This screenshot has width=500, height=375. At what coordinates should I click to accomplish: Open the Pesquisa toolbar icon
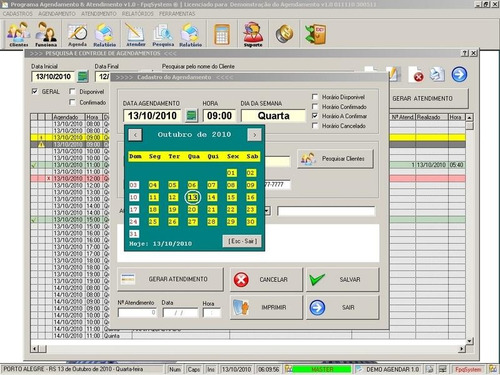(x=163, y=34)
